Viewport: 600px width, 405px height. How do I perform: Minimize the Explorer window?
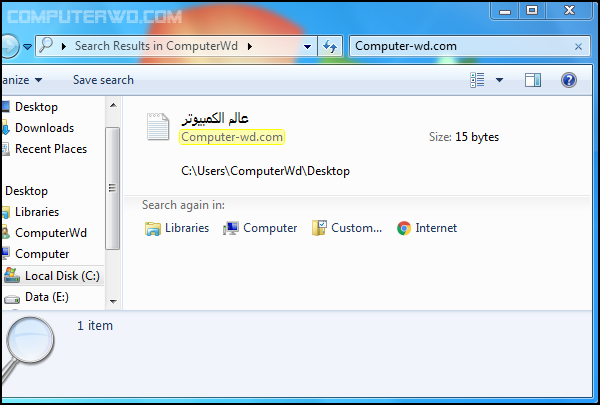505,10
